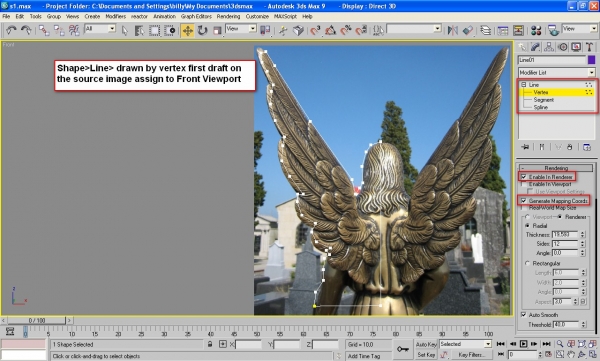Screen dimensions: 600x361
Task: Select the Radial radio button
Action: coord(527,225)
